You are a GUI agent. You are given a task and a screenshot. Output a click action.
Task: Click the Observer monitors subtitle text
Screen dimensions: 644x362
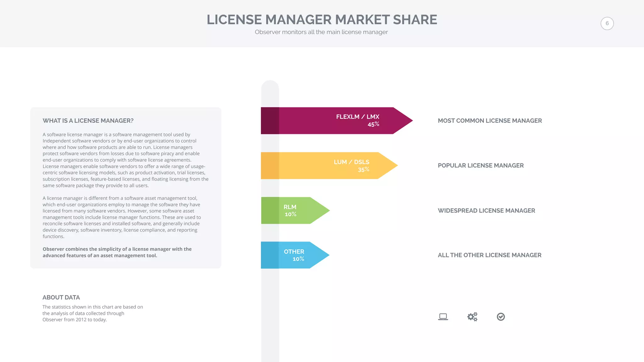(x=321, y=32)
